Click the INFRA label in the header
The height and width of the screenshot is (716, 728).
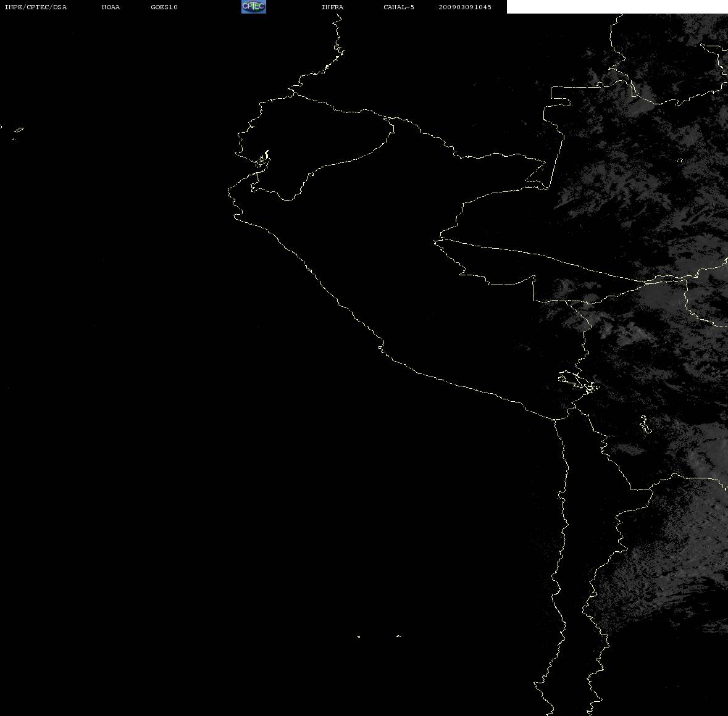(x=332, y=7)
